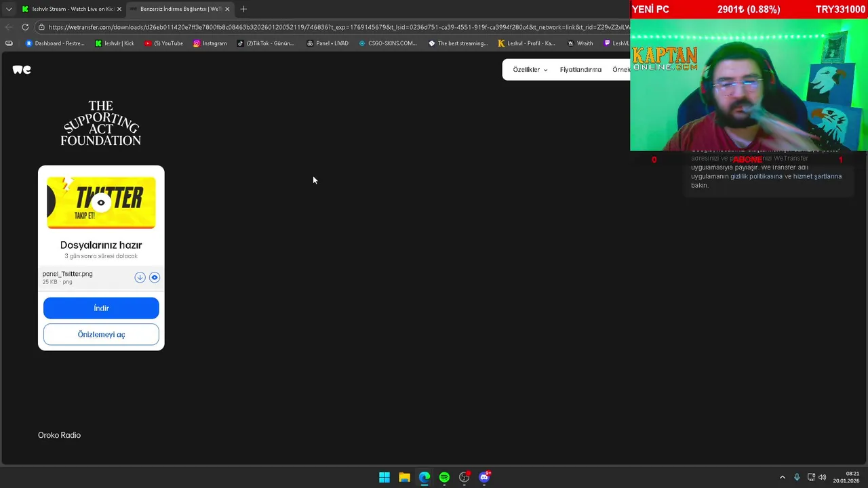The image size is (868, 488).
Task: Open the volume tray icon
Action: (x=823, y=477)
